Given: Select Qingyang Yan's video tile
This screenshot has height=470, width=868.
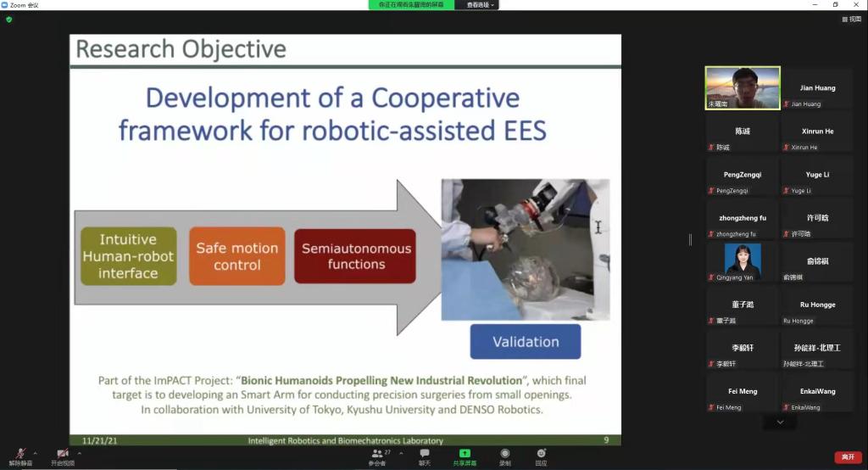Looking at the screenshot, I should tap(743, 261).
